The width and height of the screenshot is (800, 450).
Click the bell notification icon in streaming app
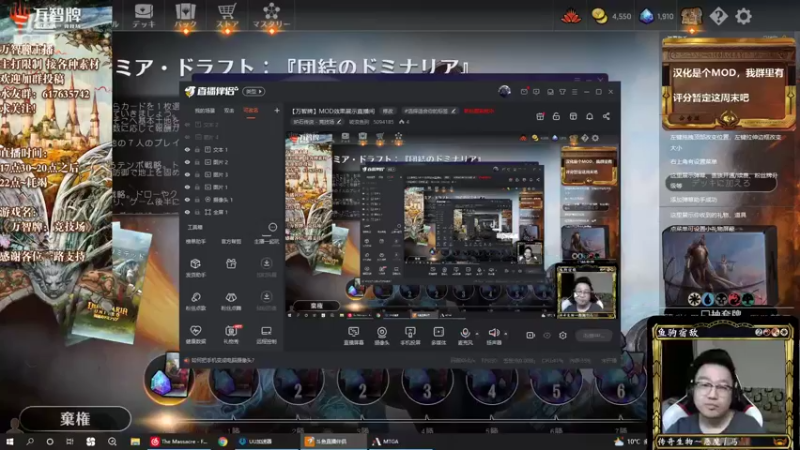[x=589, y=116]
